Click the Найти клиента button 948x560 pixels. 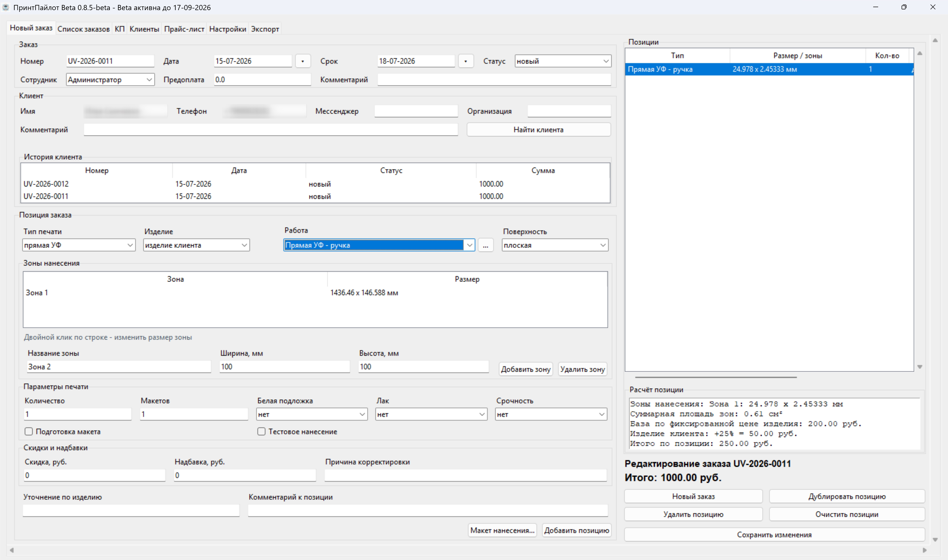[x=538, y=130]
